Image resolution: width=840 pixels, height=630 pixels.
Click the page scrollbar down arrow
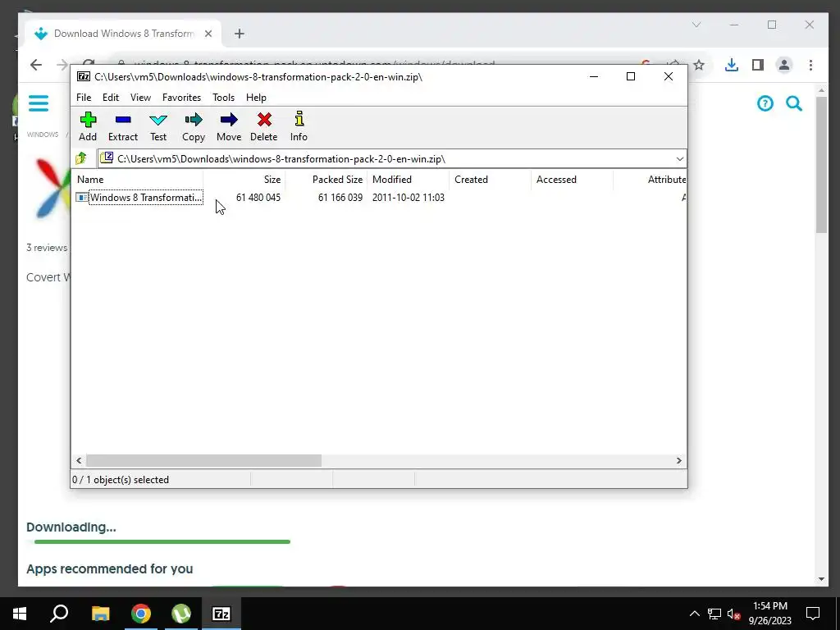click(x=822, y=579)
